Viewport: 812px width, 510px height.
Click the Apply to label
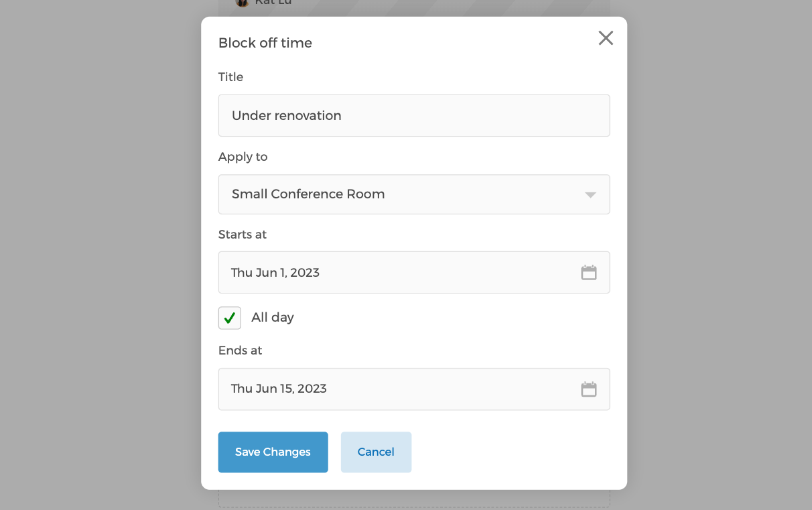pos(243,157)
